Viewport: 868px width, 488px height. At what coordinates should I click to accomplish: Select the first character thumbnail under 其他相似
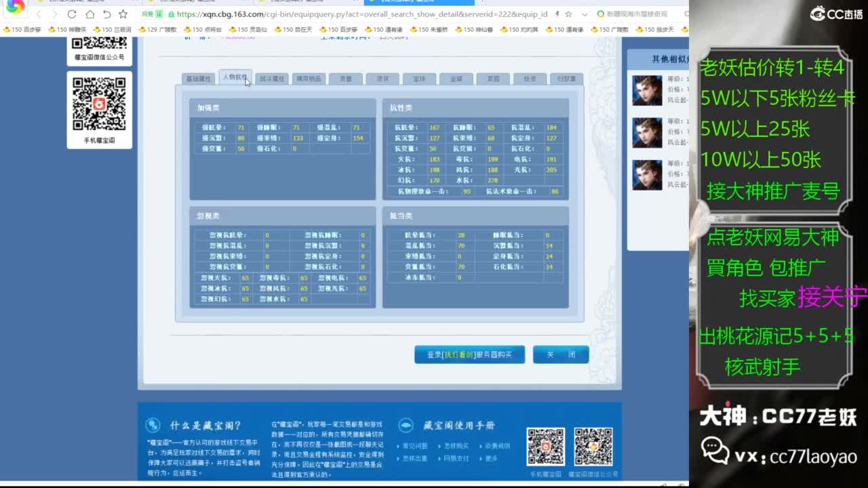coord(646,91)
